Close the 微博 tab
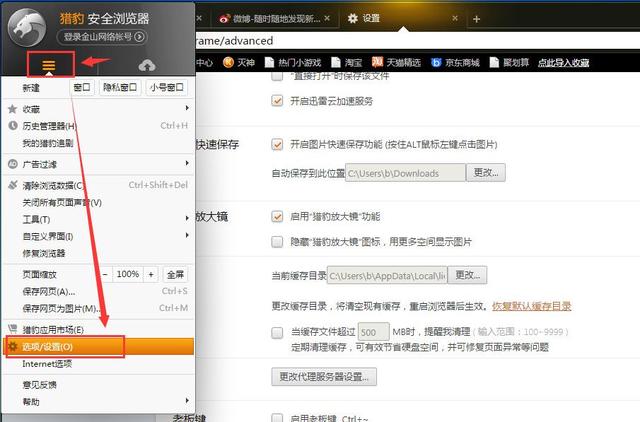The width and height of the screenshot is (640, 422). (327, 18)
